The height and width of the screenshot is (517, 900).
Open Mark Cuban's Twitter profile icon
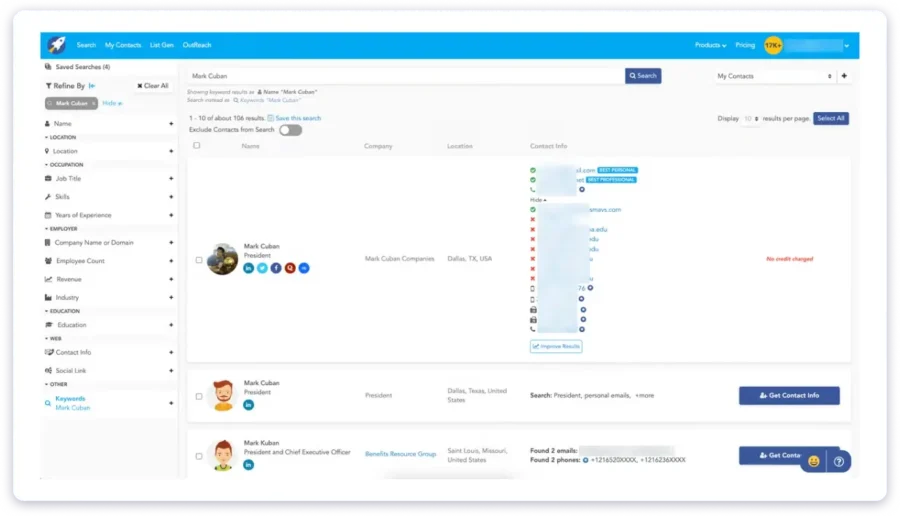pyautogui.click(x=262, y=268)
